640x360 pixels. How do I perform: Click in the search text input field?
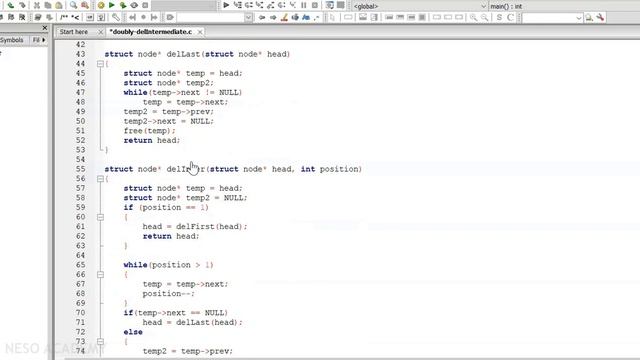point(211,18)
